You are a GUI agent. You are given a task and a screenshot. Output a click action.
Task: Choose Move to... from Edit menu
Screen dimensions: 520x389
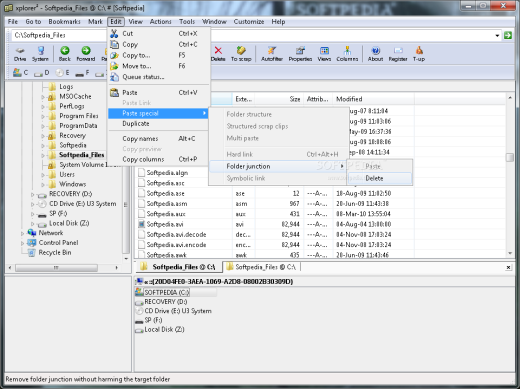pyautogui.click(x=159, y=66)
